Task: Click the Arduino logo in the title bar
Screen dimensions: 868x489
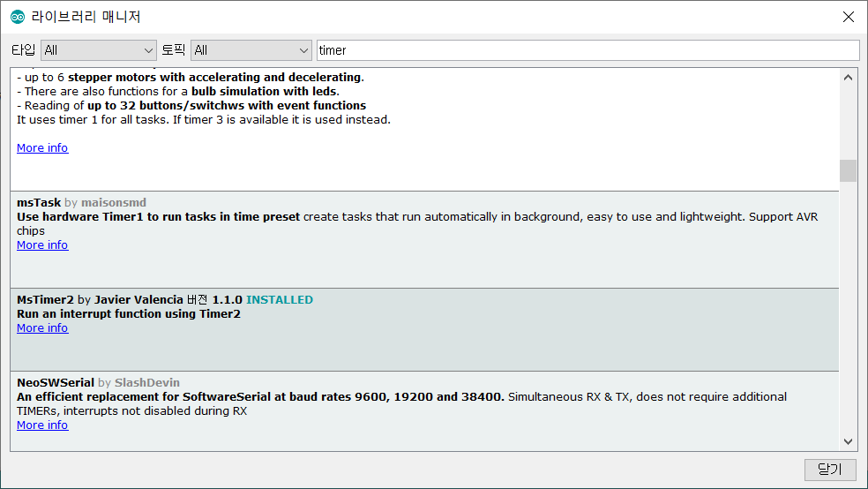Action: click(x=18, y=17)
